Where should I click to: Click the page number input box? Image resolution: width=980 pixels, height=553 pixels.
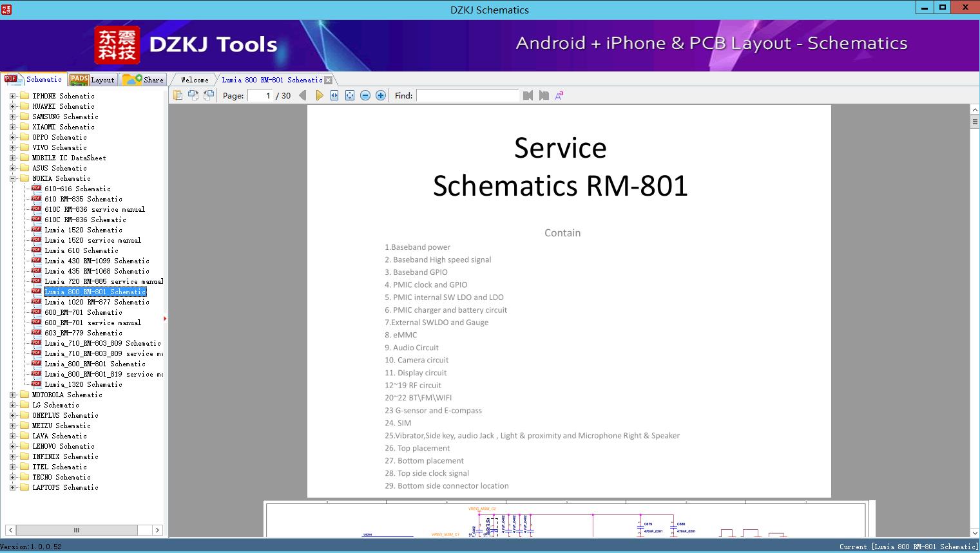[260, 95]
